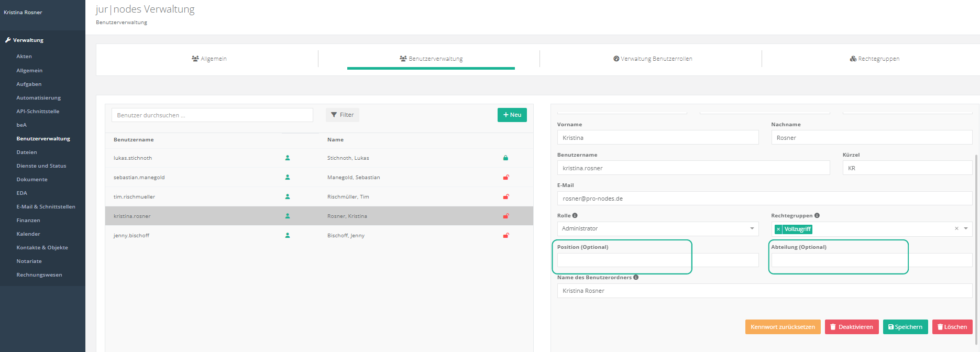Remove the Vollzugriff tag with its x

click(778, 229)
